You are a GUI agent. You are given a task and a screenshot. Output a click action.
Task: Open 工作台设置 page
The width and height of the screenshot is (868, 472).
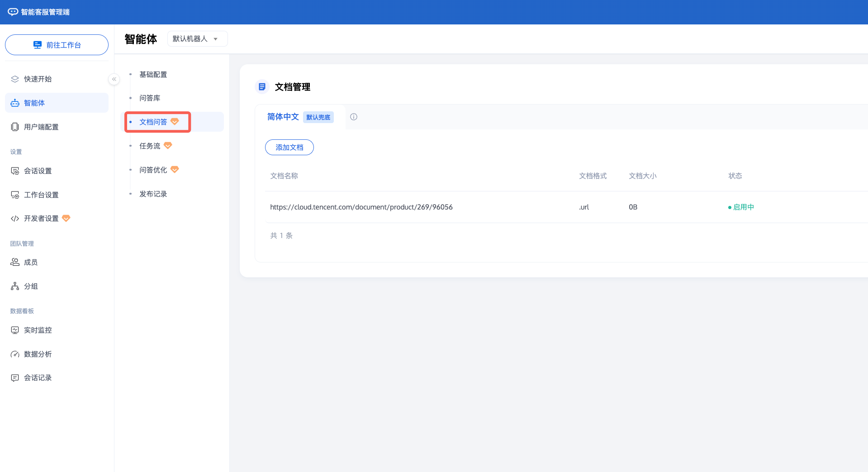point(41,195)
